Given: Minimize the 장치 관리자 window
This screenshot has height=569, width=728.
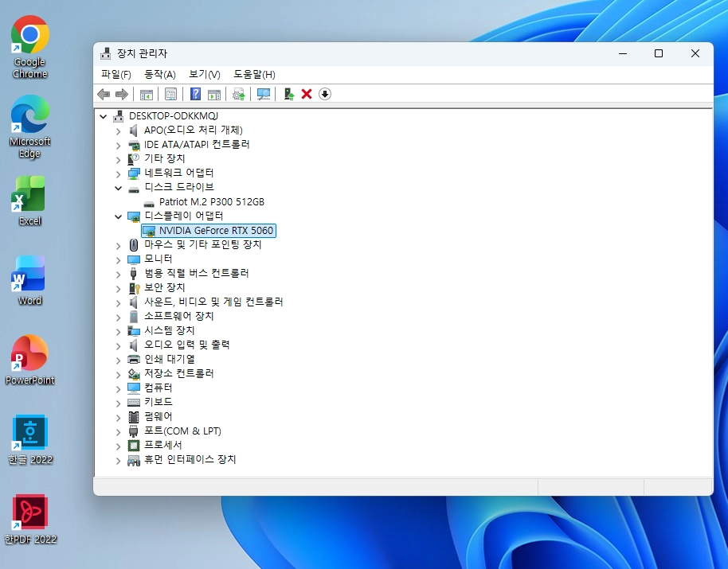Looking at the screenshot, I should 623,53.
